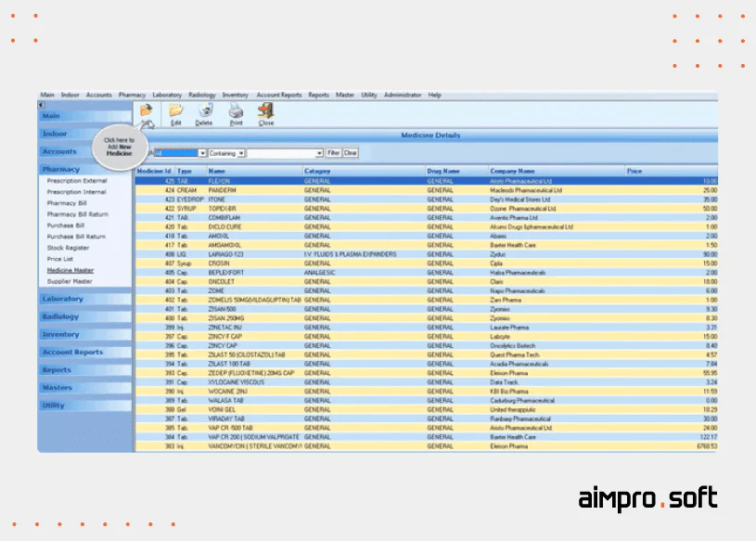Select the CROSIN syrup row
756x541 pixels.
coord(426,264)
